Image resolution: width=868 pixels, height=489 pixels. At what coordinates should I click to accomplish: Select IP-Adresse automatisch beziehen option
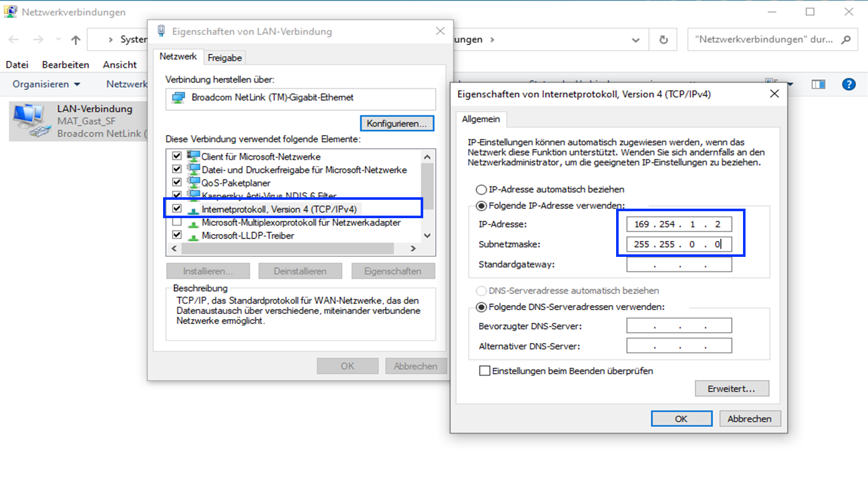549,189
